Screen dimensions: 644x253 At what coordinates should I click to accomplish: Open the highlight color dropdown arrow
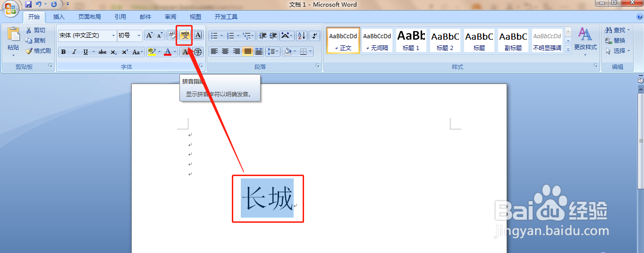[x=159, y=52]
